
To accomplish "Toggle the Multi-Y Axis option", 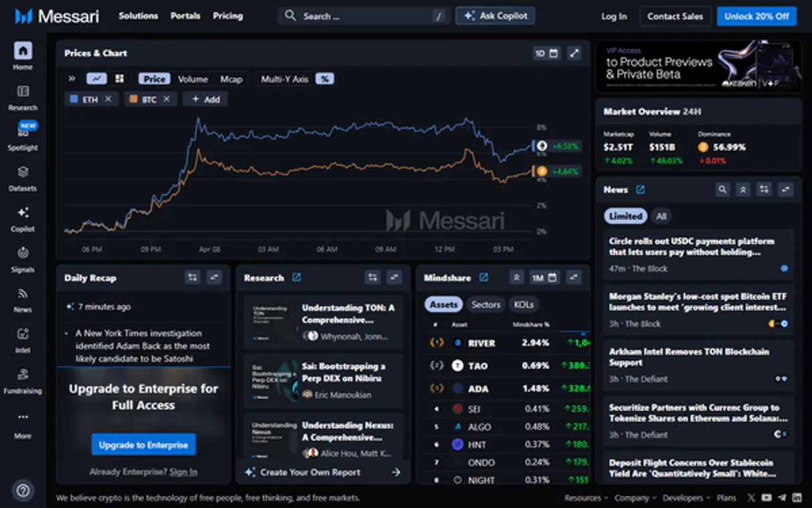I will pos(284,79).
